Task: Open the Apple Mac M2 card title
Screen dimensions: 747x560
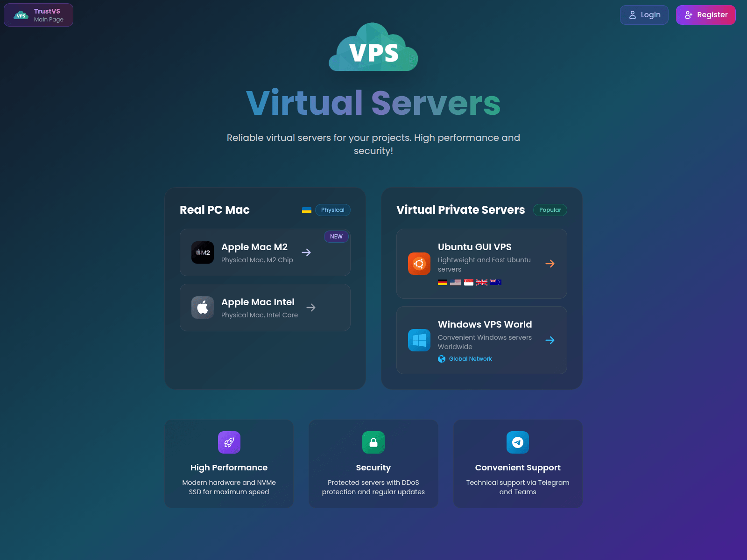Action: pyautogui.click(x=254, y=247)
